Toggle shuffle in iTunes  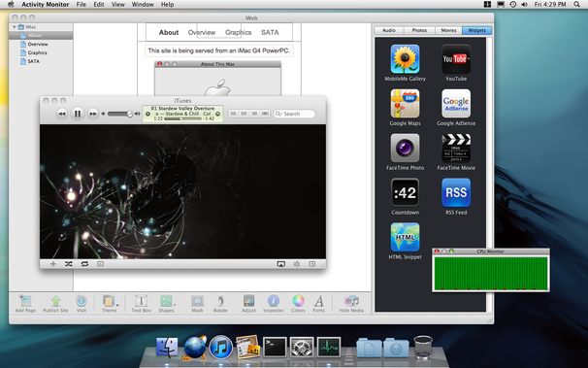click(69, 264)
